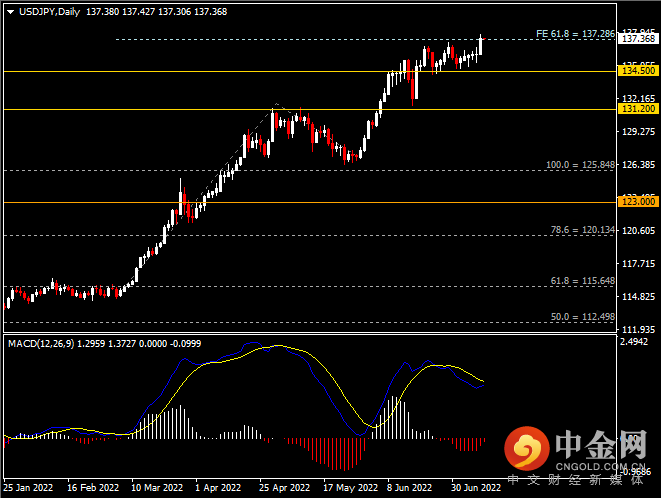Select the 61.8 = 115.648 Fibonacci label

(583, 281)
